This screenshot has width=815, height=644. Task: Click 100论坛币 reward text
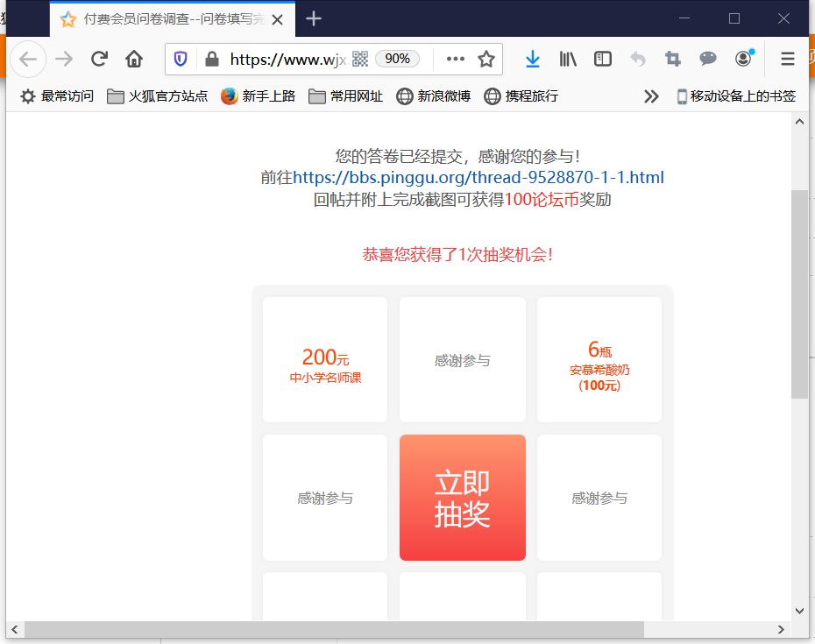point(542,200)
